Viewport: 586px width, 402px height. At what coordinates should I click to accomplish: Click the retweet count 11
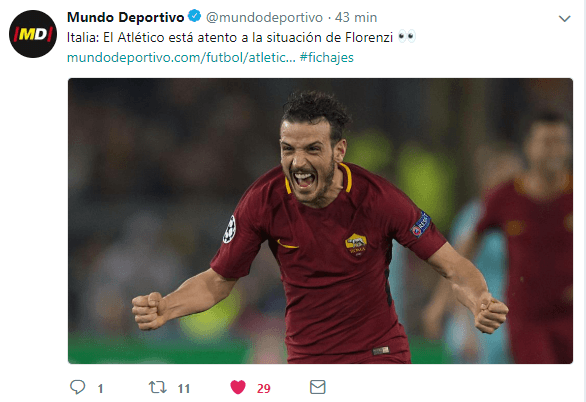[x=183, y=389]
